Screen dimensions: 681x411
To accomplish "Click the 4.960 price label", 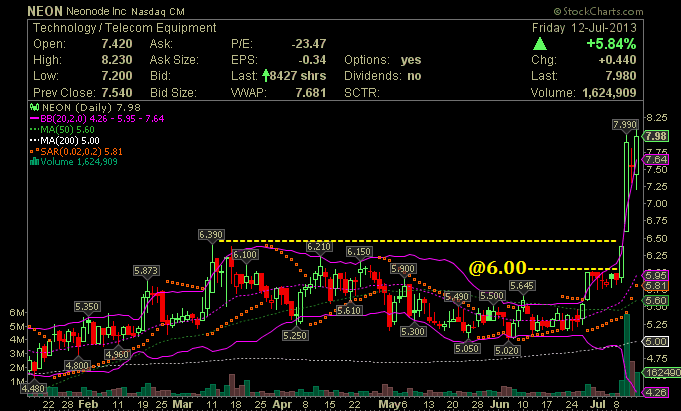I will point(117,355).
